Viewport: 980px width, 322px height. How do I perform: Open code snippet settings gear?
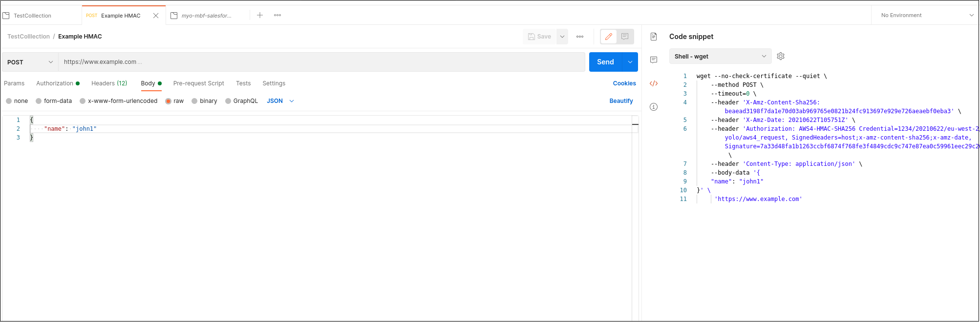pyautogui.click(x=781, y=56)
